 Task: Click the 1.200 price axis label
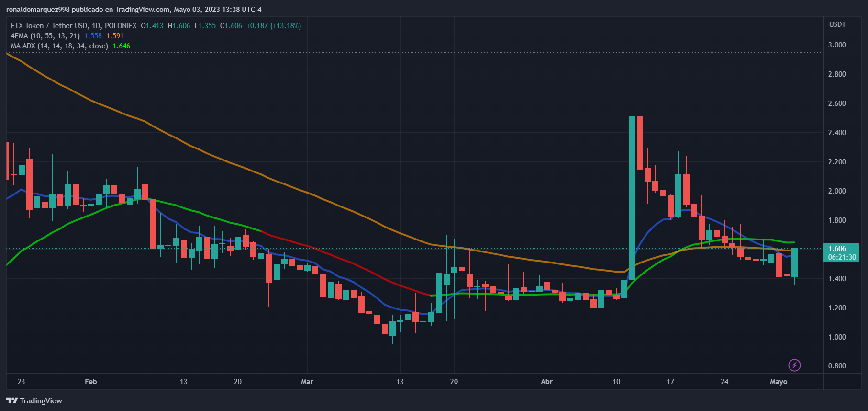coord(837,308)
